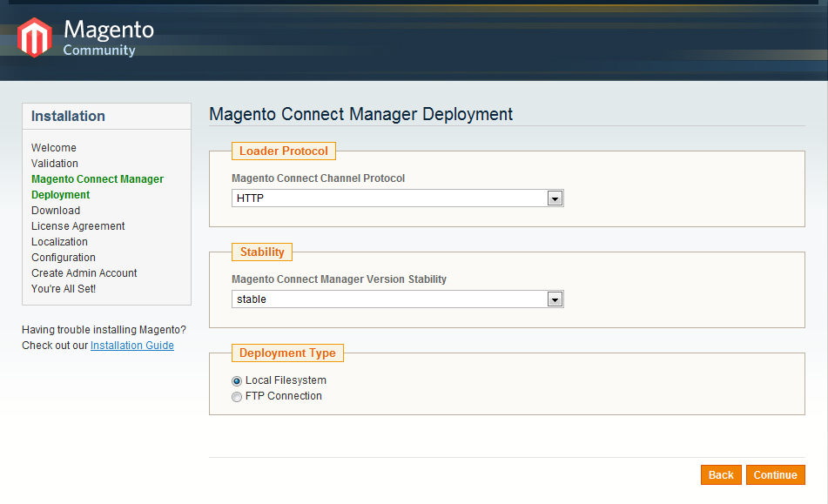Click Localization step in sidebar
This screenshot has height=504, width=828.
59,242
